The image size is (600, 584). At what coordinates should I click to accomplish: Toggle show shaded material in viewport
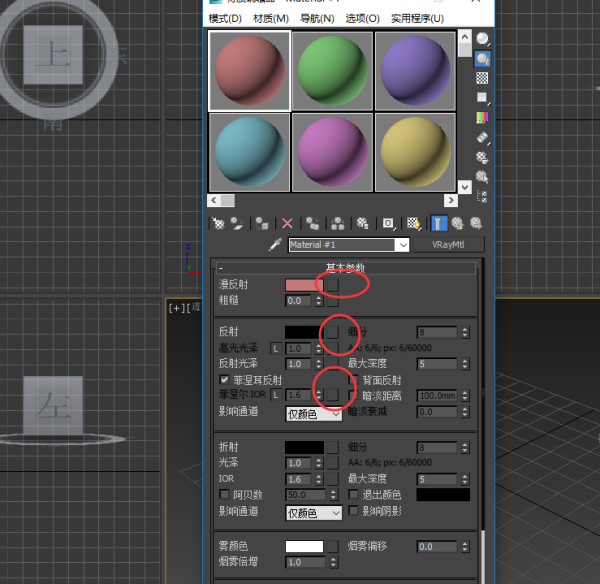click(x=413, y=223)
